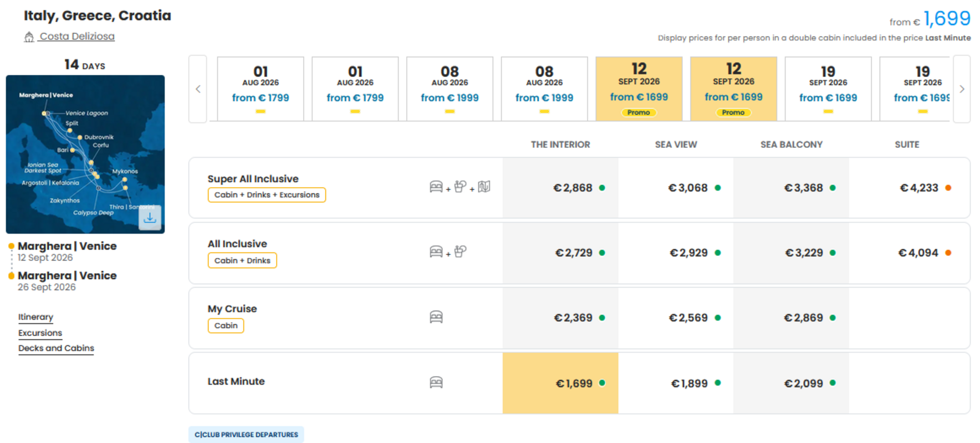Open the Decks and Cabins link
The height and width of the screenshot is (443, 980).
[56, 348]
